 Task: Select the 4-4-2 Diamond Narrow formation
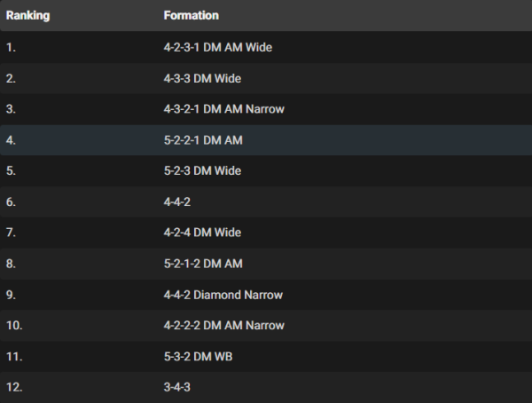[223, 295]
